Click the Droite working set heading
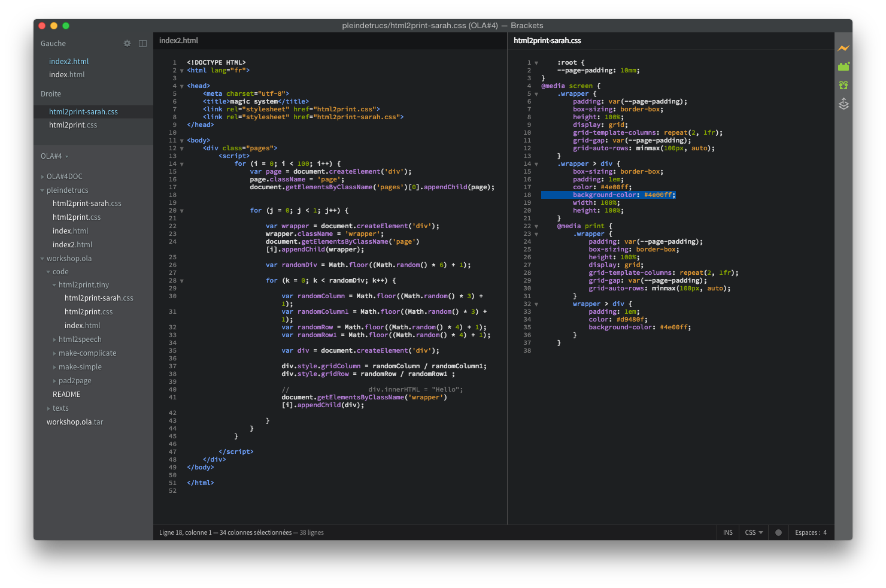 (51, 94)
